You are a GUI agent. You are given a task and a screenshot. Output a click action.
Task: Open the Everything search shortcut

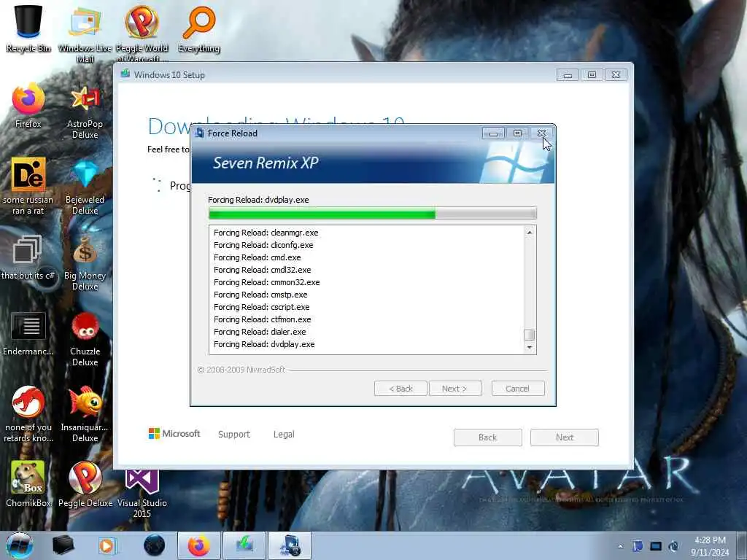tap(198, 28)
